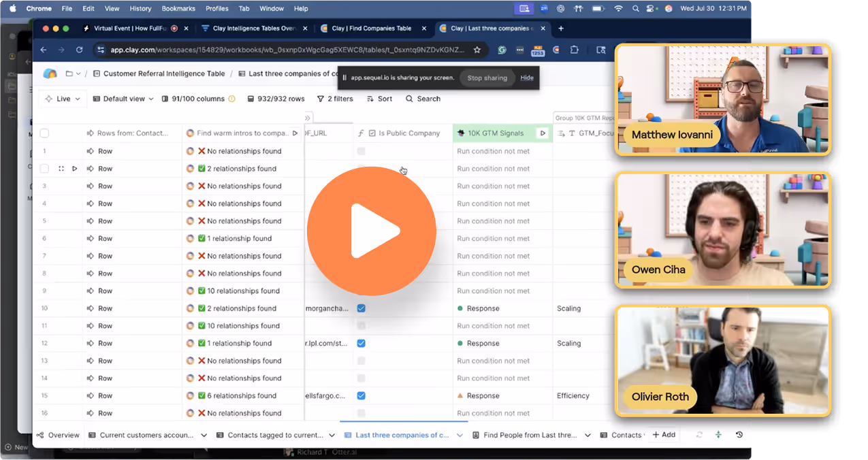Open a new Chrome tab with plus
868x460 pixels.
(561, 29)
